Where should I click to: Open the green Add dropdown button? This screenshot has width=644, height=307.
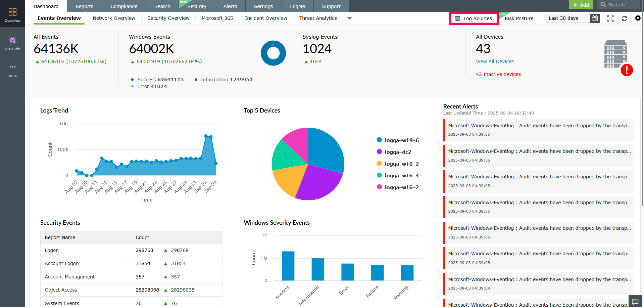(581, 5)
